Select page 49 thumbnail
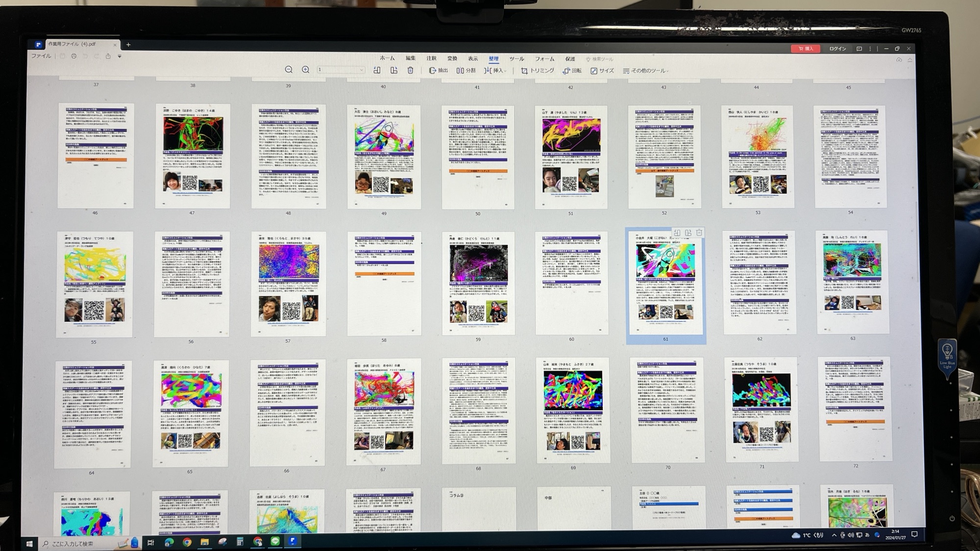The image size is (980, 551). point(384,157)
